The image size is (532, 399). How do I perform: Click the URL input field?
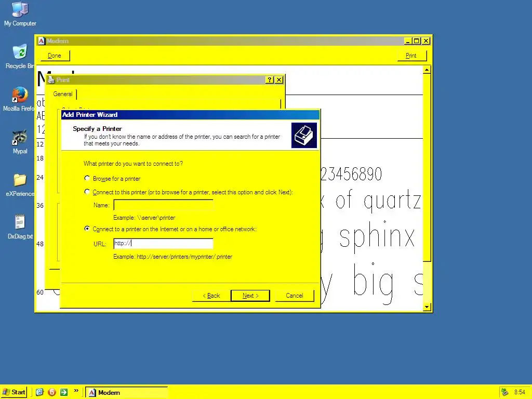tap(163, 243)
